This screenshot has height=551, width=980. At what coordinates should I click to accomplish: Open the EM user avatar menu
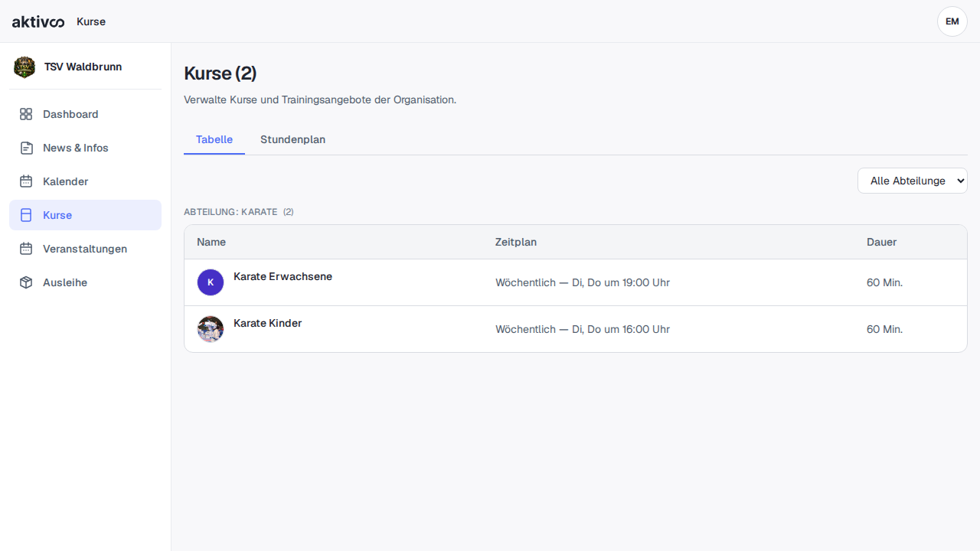[x=952, y=21]
